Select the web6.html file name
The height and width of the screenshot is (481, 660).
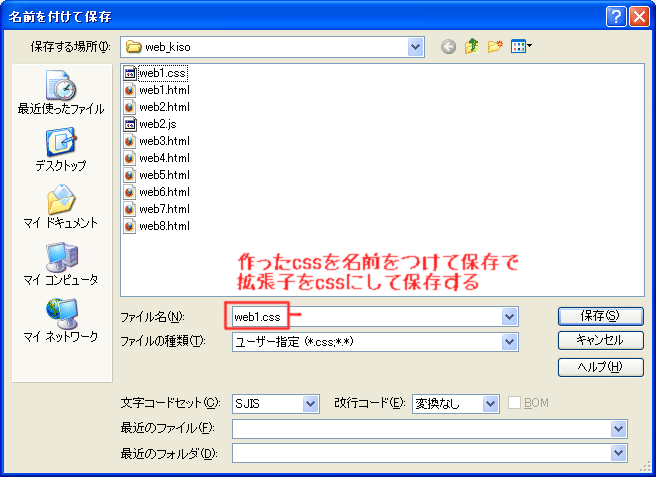click(165, 192)
